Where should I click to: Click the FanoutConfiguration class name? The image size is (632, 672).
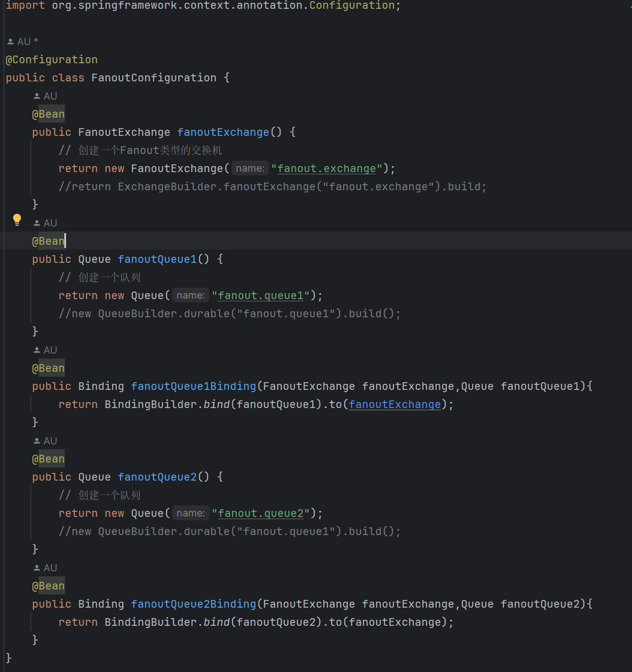154,78
